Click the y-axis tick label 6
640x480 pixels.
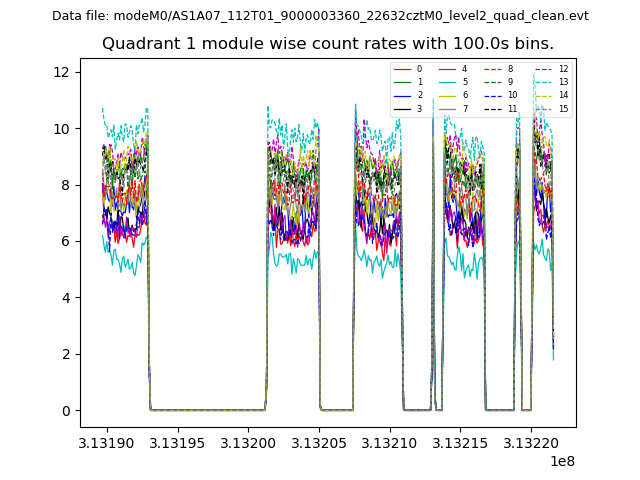coord(64,241)
